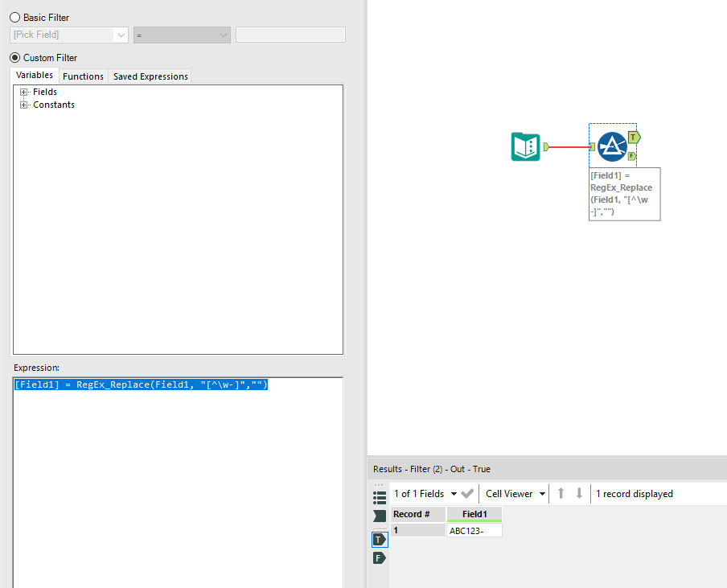Image resolution: width=727 pixels, height=588 pixels.
Task: Expand the Constants tree item
Action: click(23, 105)
